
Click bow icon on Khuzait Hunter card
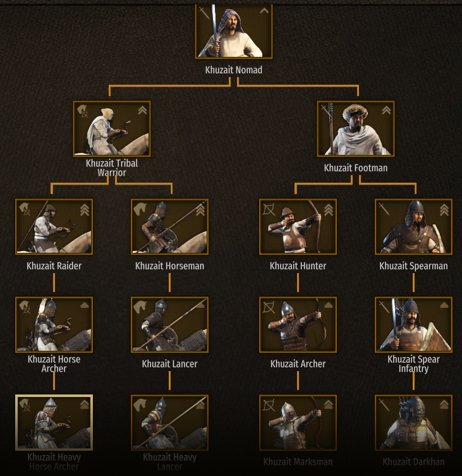coord(269,209)
